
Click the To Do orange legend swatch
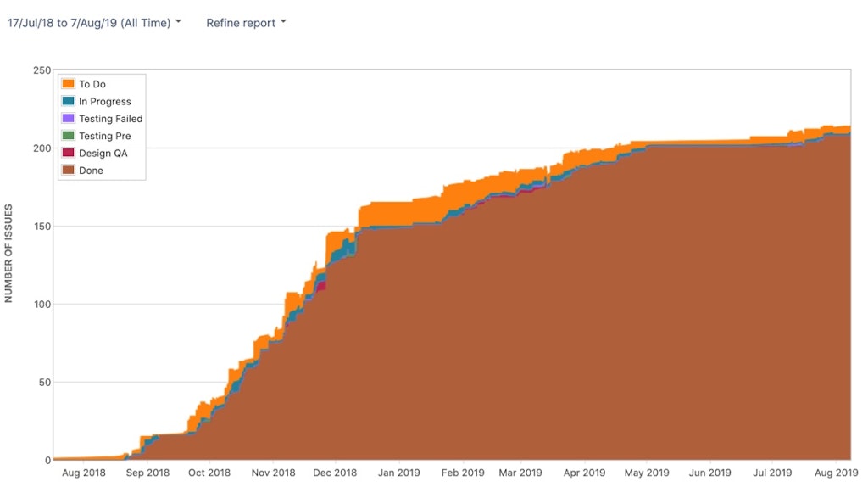pyautogui.click(x=68, y=84)
